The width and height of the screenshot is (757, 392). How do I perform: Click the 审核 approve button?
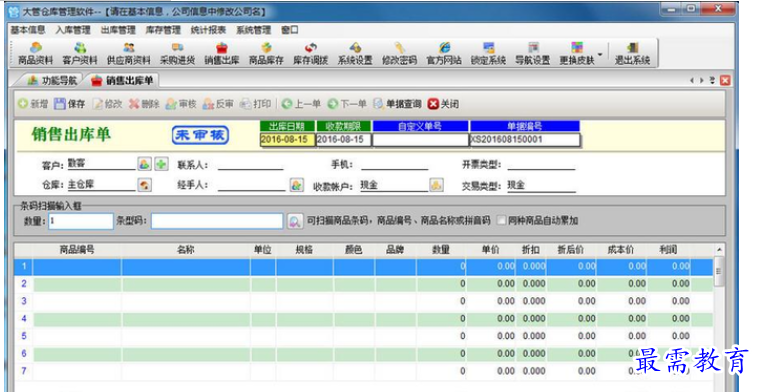[181, 104]
